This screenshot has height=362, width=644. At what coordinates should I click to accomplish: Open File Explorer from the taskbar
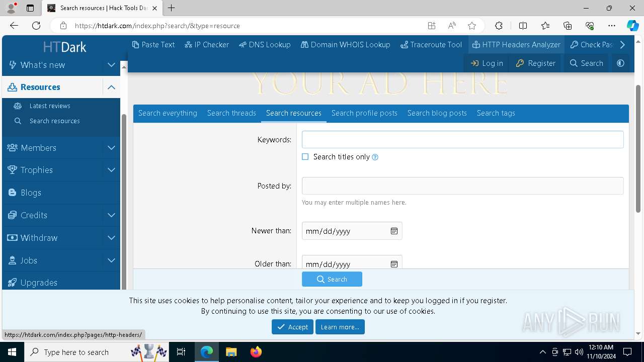tap(231, 352)
